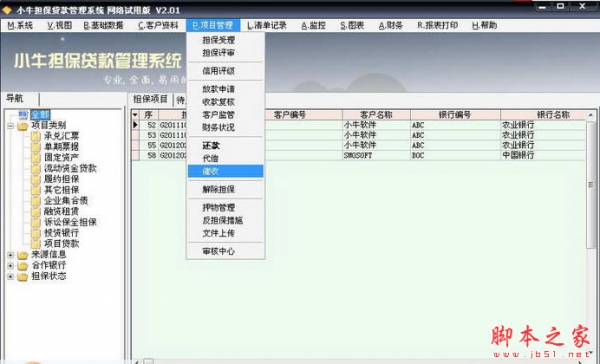
Task: Open the B.基础数据 menu
Action: point(103,26)
